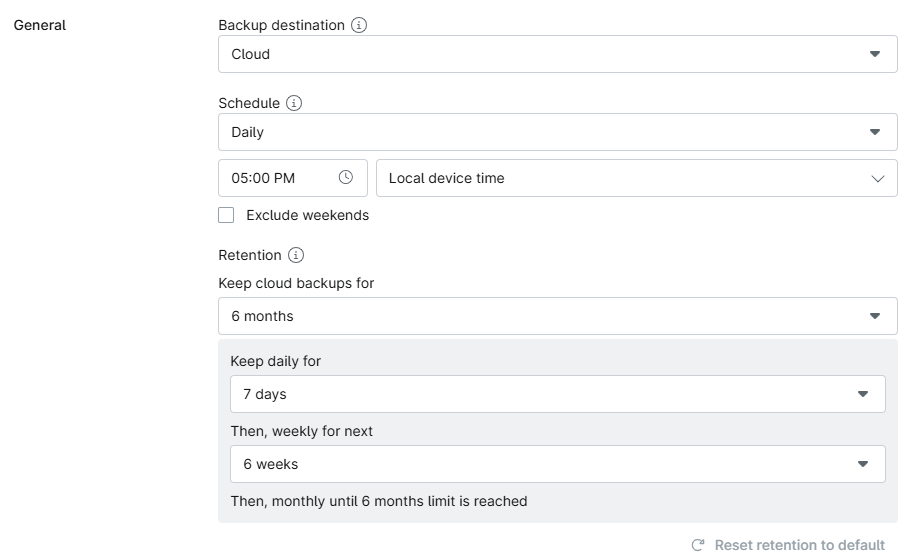Enable the Exclude weekends checkbox
This screenshot has width=917, height=558.
point(226,215)
